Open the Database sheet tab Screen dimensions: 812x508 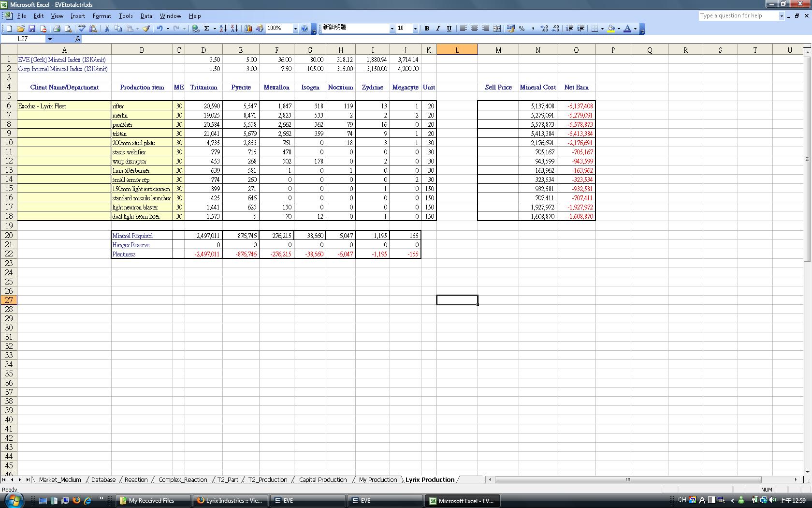pyautogui.click(x=103, y=479)
